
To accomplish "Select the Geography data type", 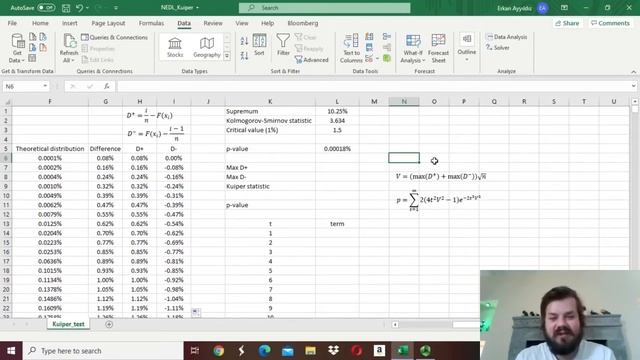I will (x=207, y=47).
